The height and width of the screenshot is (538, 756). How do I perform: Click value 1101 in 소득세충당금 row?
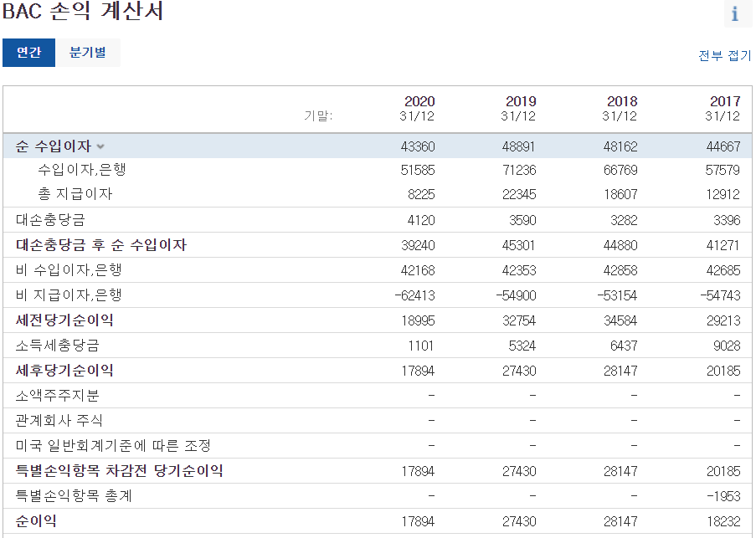(421, 346)
